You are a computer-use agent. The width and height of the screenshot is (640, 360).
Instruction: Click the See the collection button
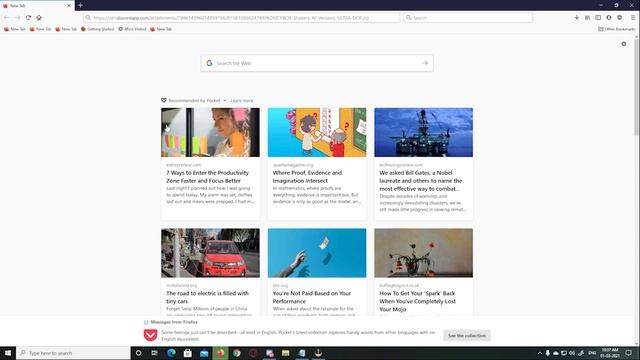coord(467,336)
